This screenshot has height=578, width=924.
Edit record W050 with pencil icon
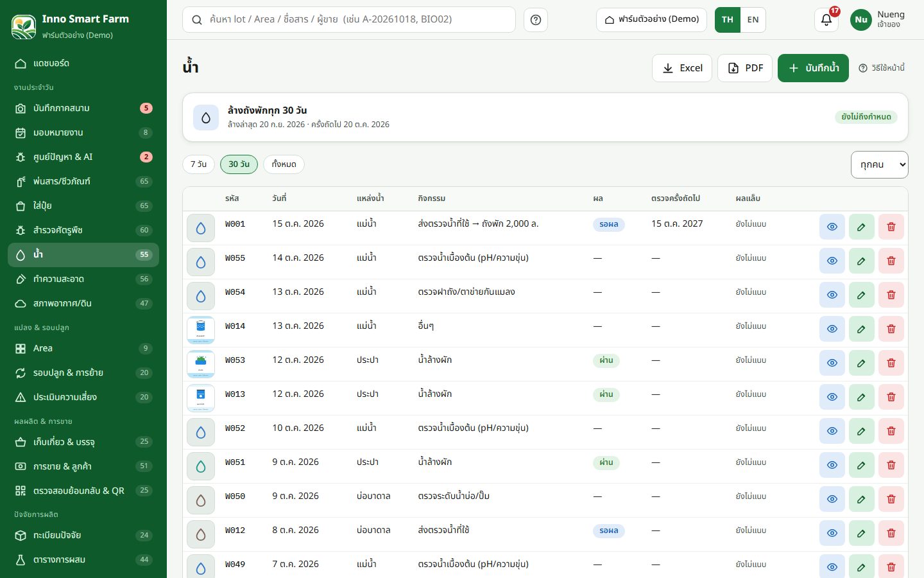861,499
